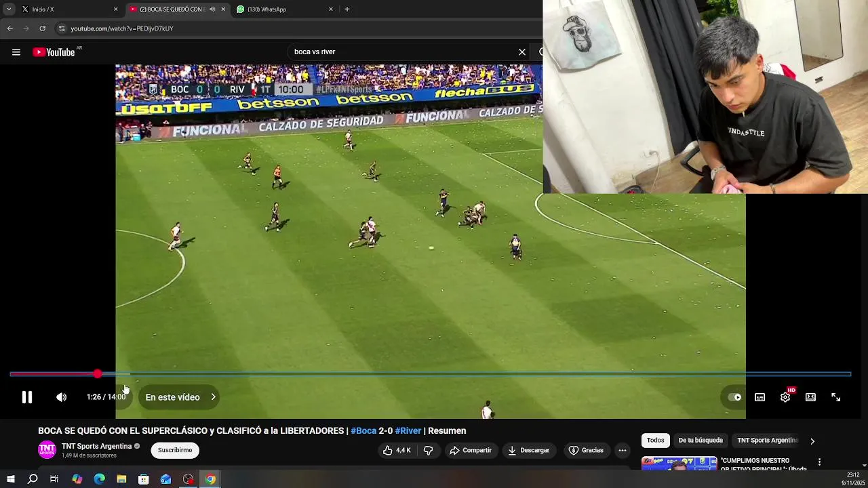Image resolution: width=868 pixels, height=488 pixels.
Task: Open options for 'CUMPLIMOS NUESTRO' suggested video
Action: [819, 462]
